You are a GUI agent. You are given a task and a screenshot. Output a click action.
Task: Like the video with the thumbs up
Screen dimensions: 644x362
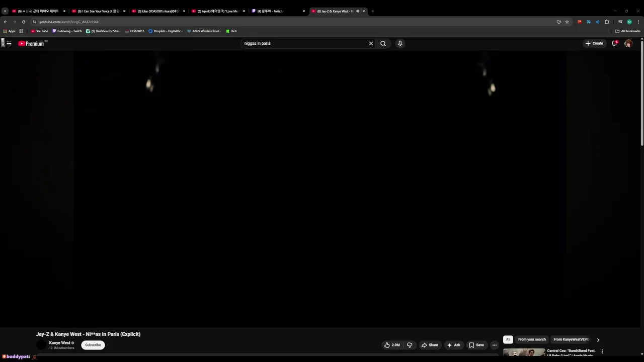point(392,345)
